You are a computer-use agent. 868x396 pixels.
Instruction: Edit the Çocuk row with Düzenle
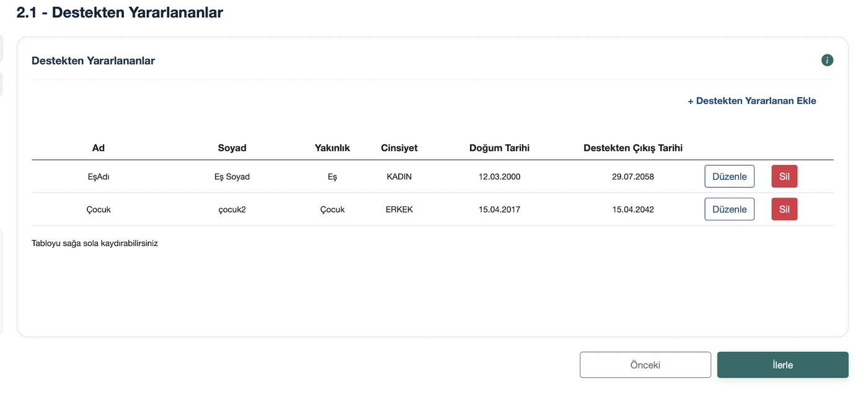click(x=730, y=209)
